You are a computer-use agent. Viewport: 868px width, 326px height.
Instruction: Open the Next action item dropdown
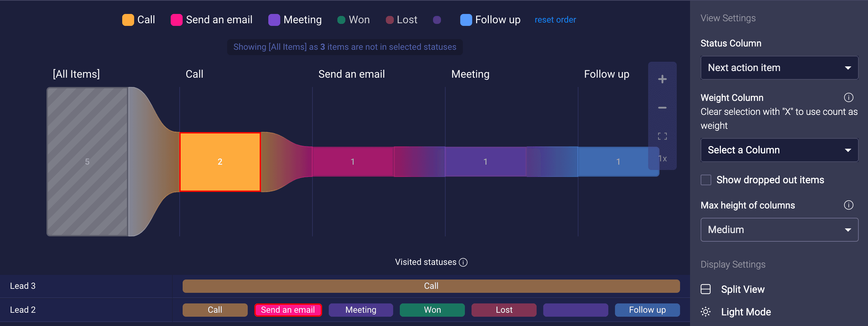(x=779, y=68)
